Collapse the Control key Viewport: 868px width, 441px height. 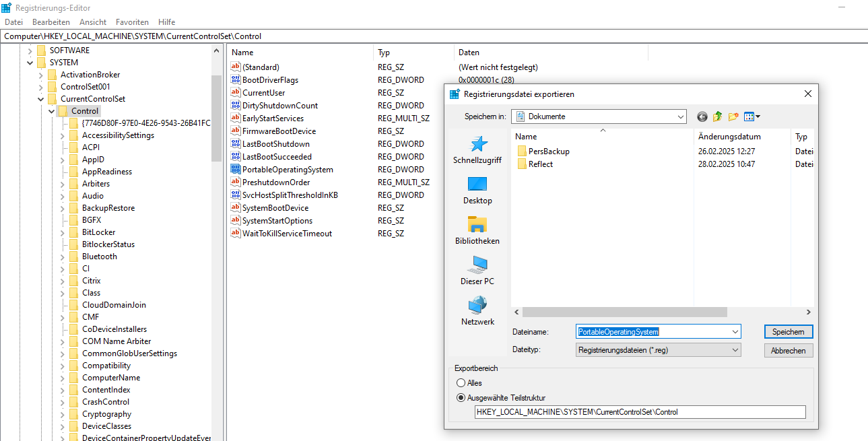(52, 111)
